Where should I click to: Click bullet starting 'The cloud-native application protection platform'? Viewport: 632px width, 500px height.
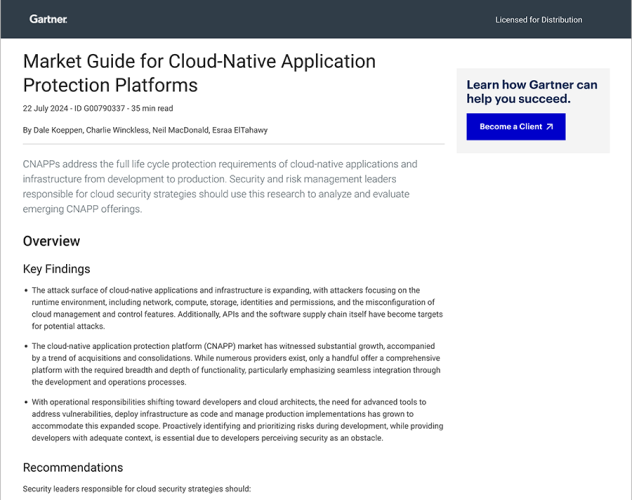click(x=236, y=364)
